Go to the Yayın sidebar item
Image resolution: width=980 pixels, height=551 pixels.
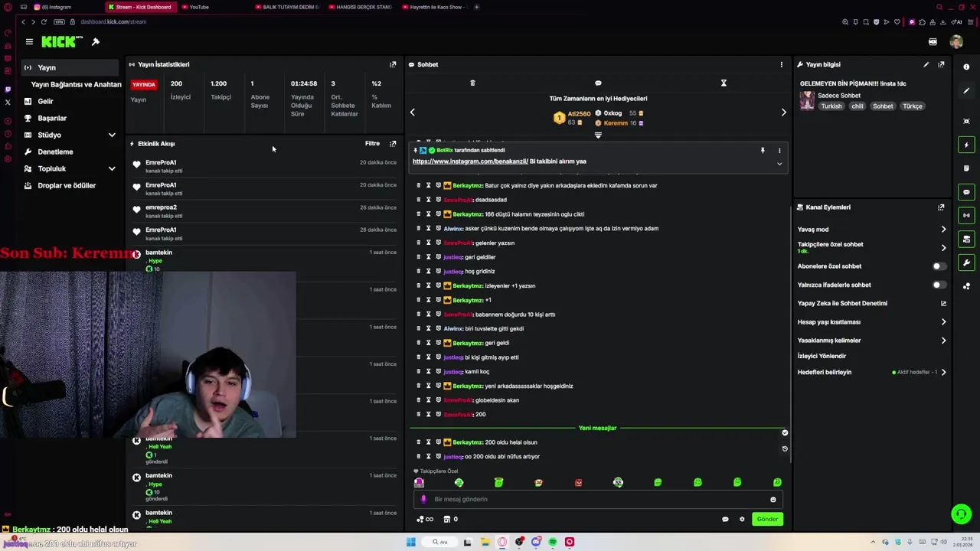click(70, 67)
